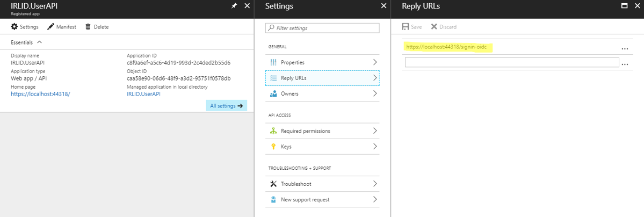Open Settings from the IRLID.UserAPI toolbar
This screenshot has width=644, height=217.
click(24, 27)
